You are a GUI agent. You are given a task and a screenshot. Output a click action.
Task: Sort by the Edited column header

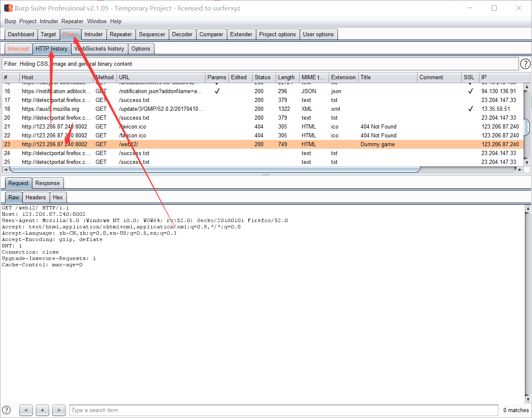[240, 78]
